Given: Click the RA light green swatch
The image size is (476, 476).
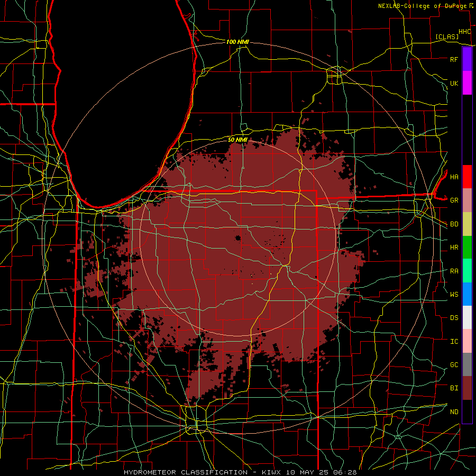Looking at the screenshot, I should click(x=467, y=271).
